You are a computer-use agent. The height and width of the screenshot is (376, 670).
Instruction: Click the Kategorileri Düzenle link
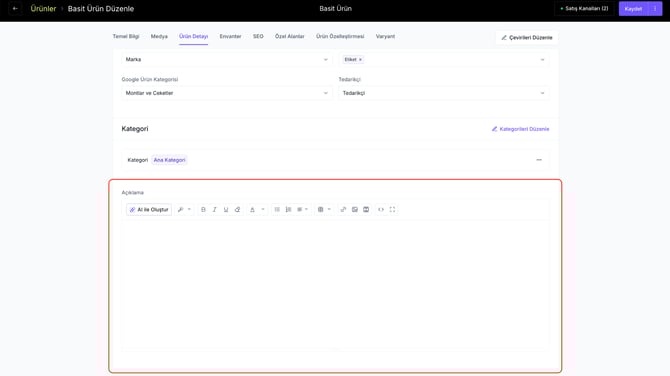520,129
